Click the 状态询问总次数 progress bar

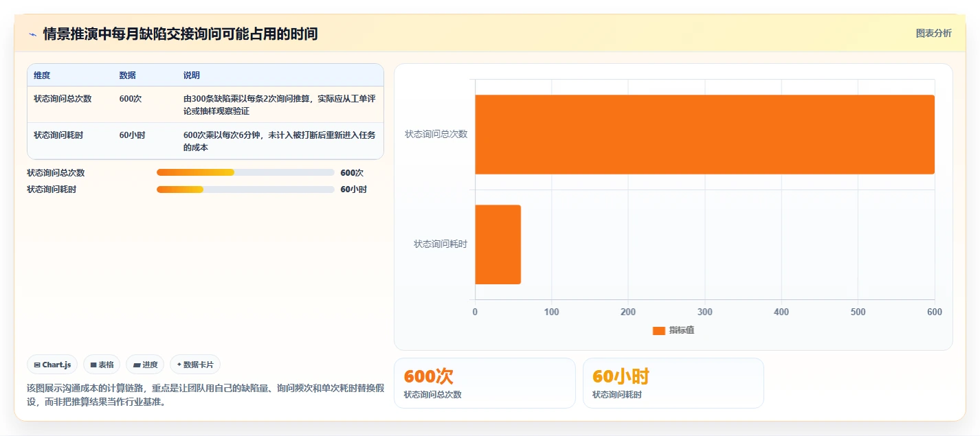[x=245, y=172]
